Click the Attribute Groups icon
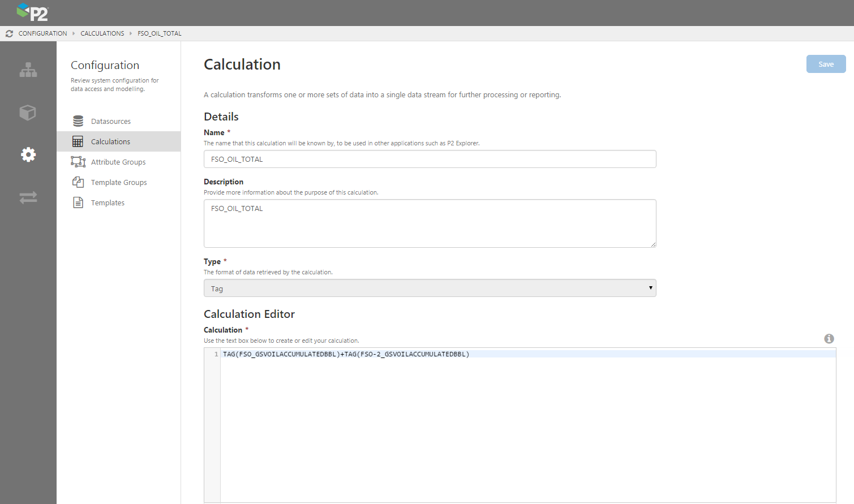This screenshot has height=504, width=854. coord(78,162)
